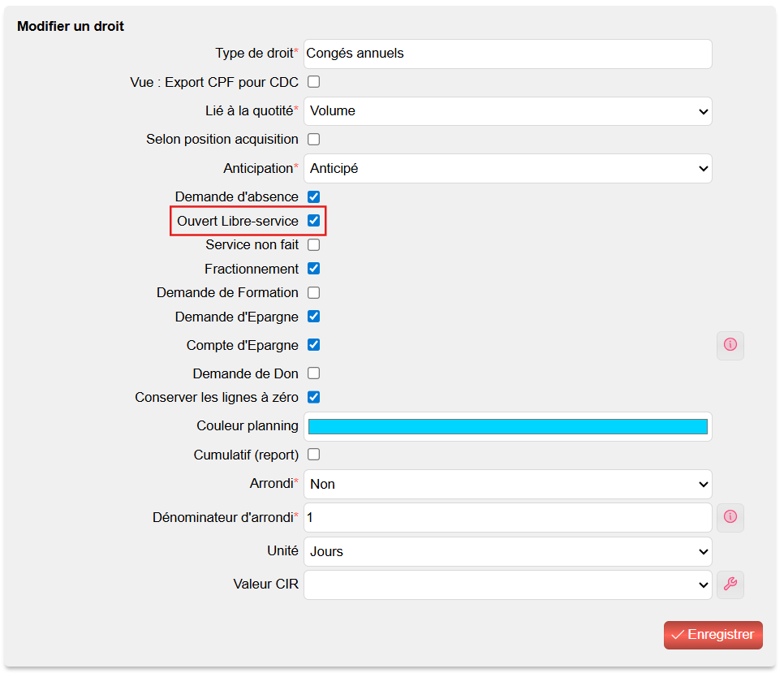Image resolution: width=784 pixels, height=673 pixels.
Task: Open the Unité dropdown set to Jours
Action: (x=507, y=551)
